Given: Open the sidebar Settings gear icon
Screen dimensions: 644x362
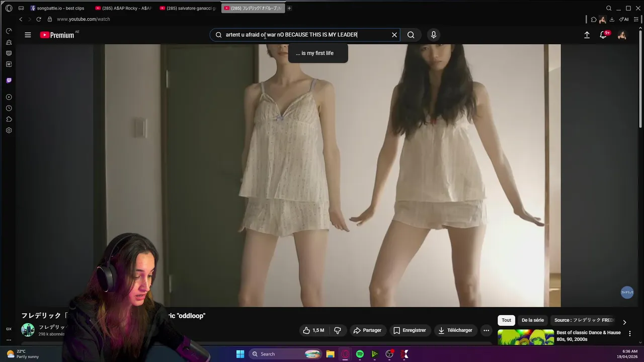Looking at the screenshot, I should click(9, 130).
